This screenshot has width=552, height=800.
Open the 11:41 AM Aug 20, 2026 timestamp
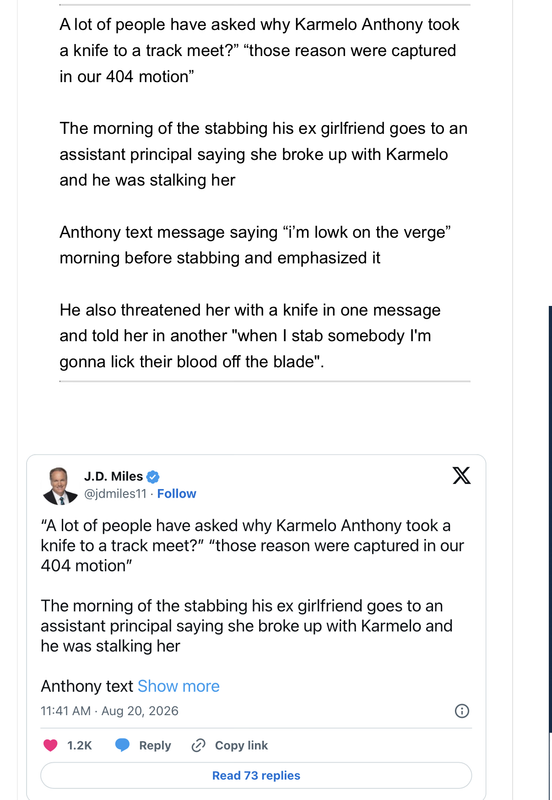pyautogui.click(x=110, y=711)
